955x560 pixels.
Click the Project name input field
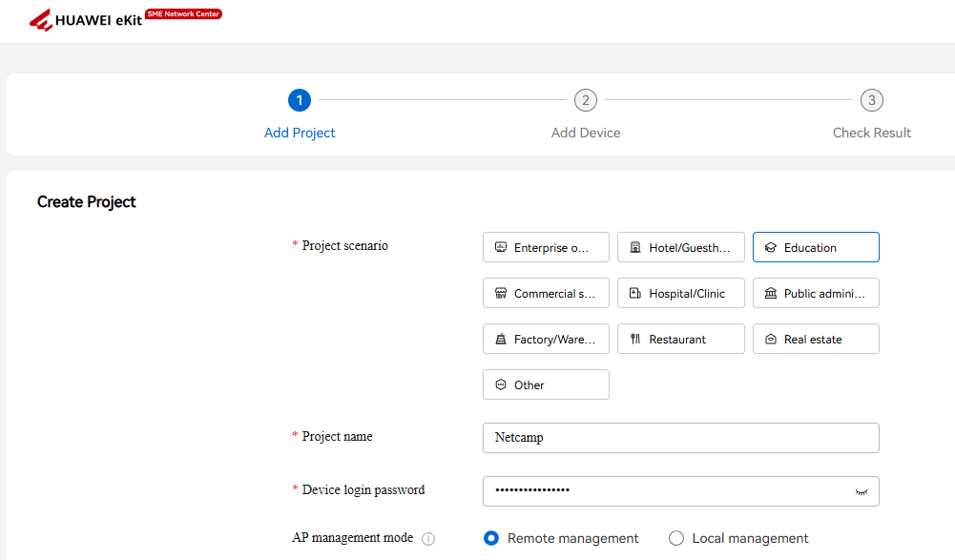tap(680, 438)
